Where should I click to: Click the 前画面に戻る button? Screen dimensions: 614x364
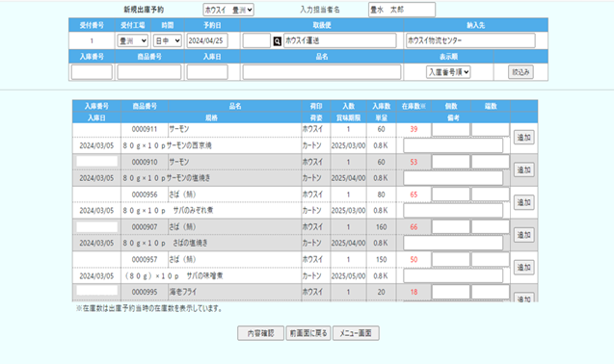coord(308,333)
